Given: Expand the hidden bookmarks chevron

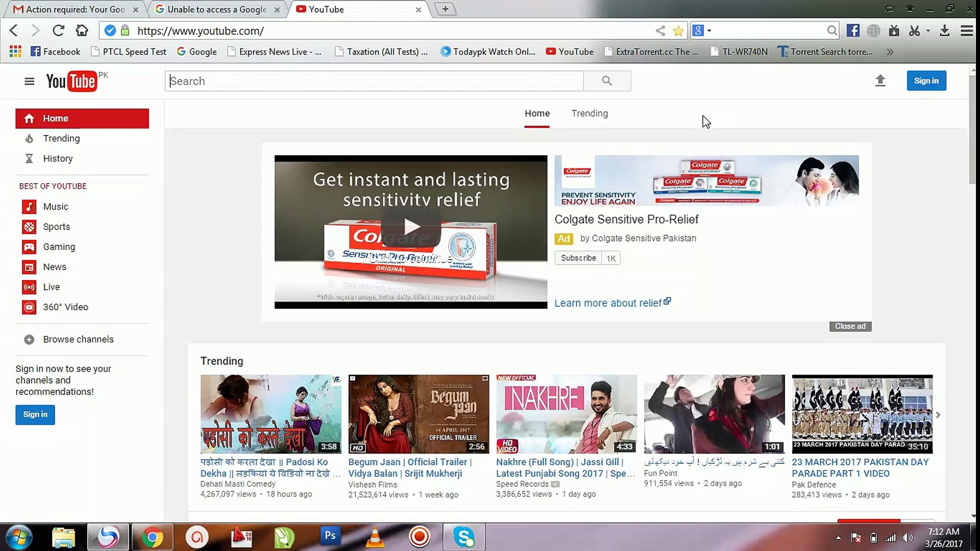Looking at the screenshot, I should [890, 52].
